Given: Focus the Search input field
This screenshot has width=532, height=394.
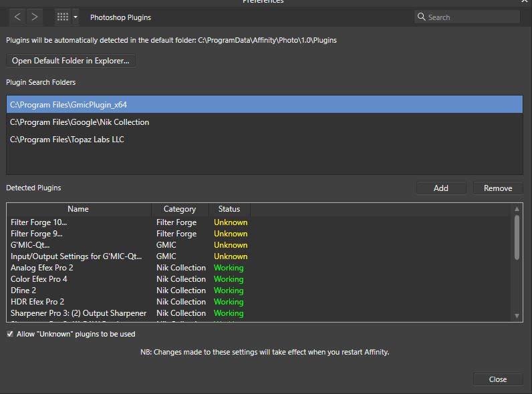Looking at the screenshot, I should click(467, 17).
